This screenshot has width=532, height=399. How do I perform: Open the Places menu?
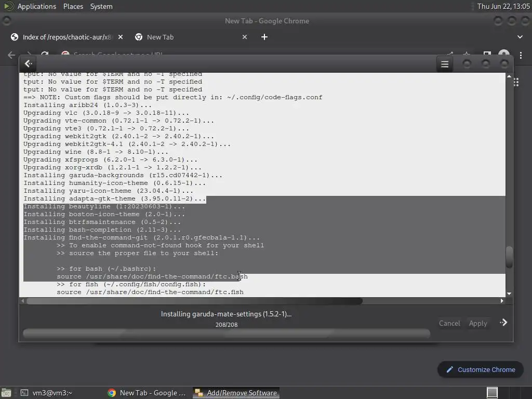tap(73, 6)
